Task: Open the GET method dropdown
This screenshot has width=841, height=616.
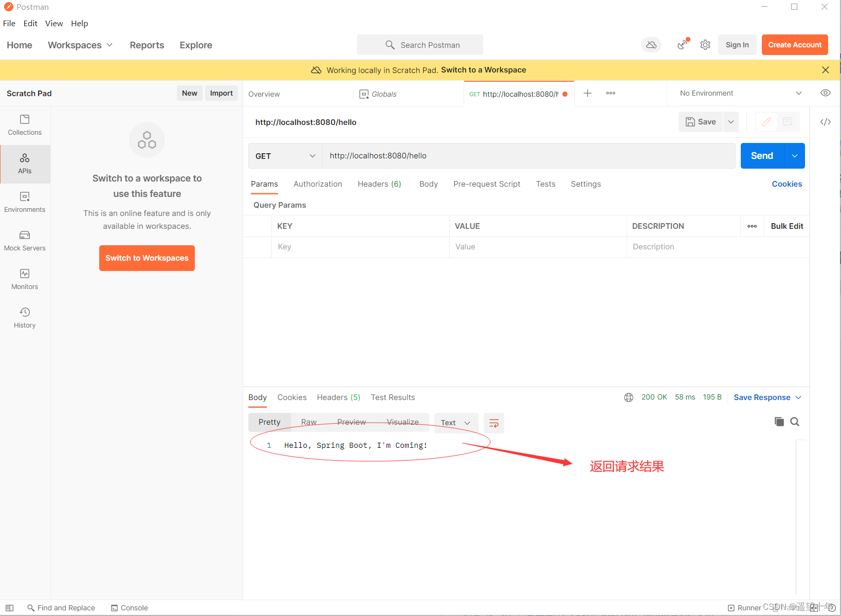Action: coord(285,156)
